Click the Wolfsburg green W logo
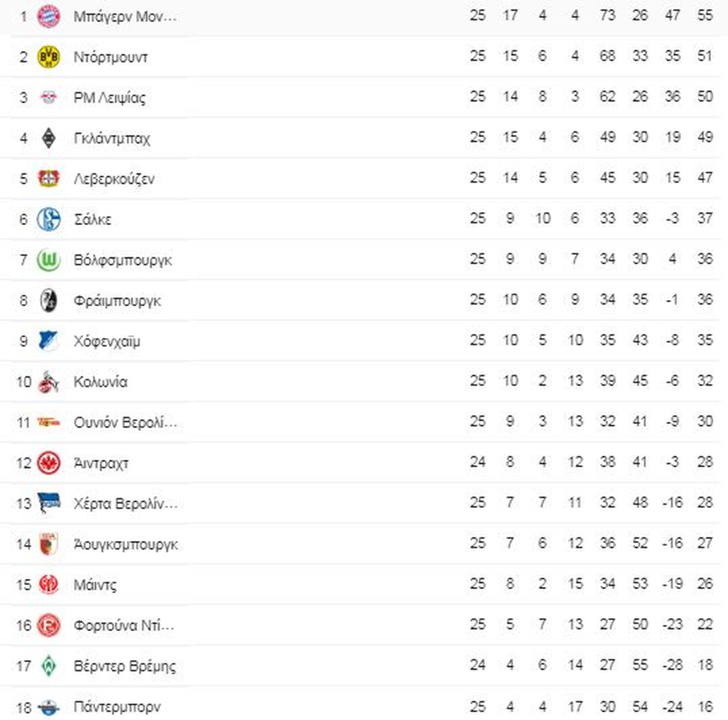 [49, 260]
